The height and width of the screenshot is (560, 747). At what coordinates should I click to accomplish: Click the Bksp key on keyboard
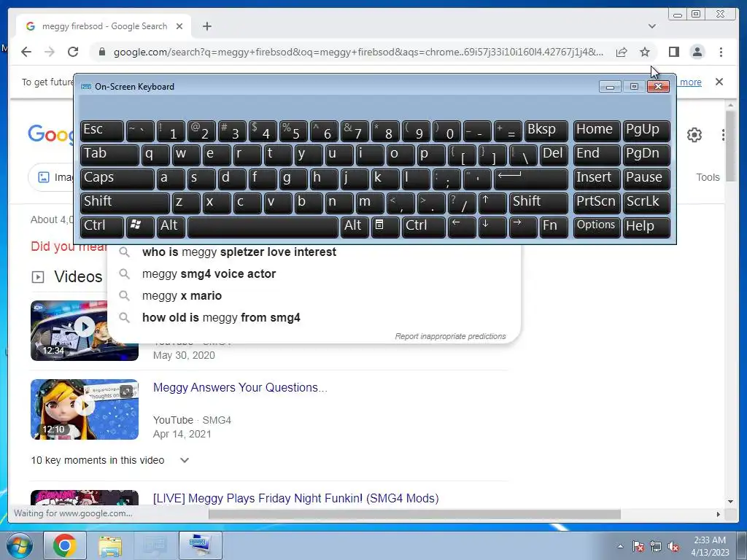tap(546, 131)
